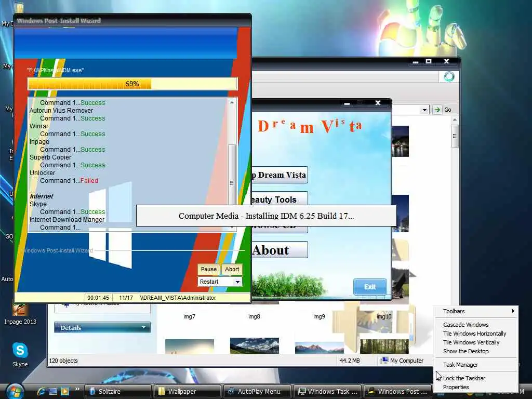
Task: Click the 59% installation progress bar
Action: coord(132,84)
